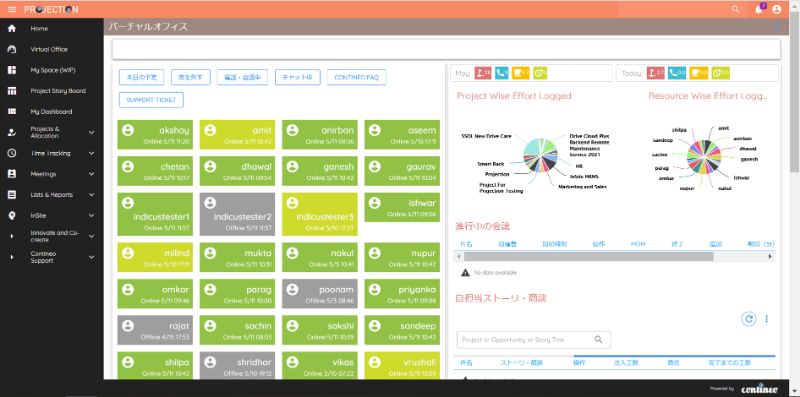Click the orange icon next to May

coord(521,73)
